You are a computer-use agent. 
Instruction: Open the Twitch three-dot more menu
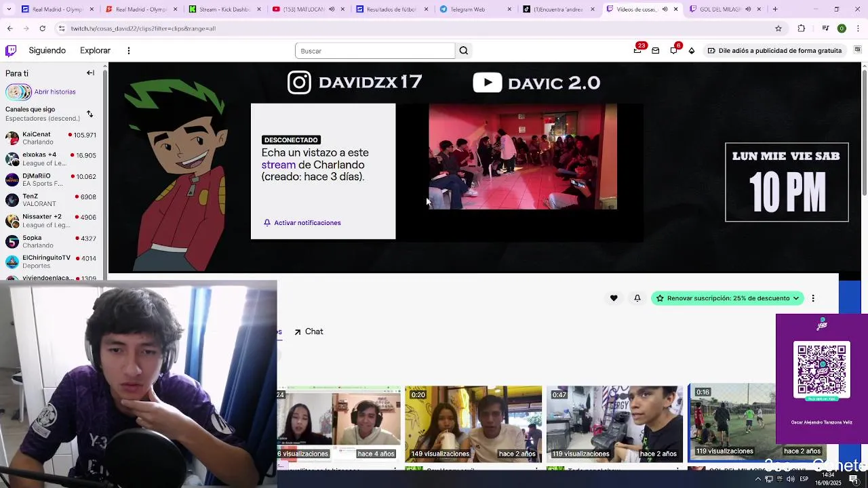[128, 50]
